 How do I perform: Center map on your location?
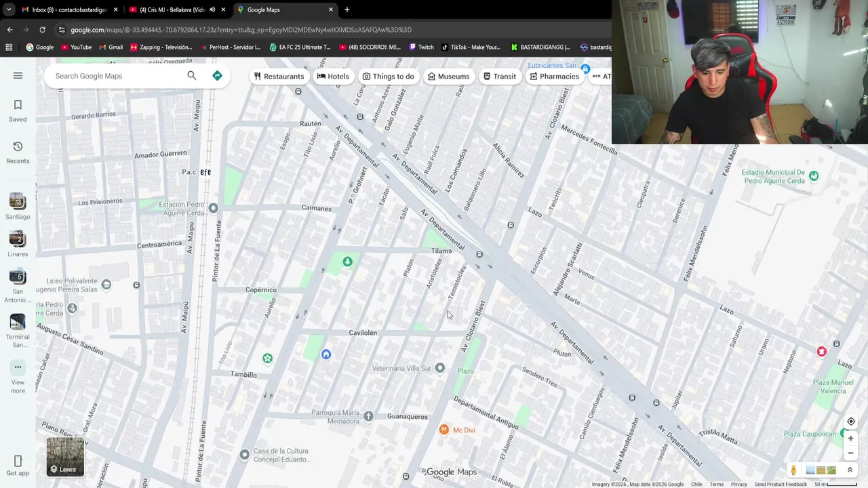(850, 421)
